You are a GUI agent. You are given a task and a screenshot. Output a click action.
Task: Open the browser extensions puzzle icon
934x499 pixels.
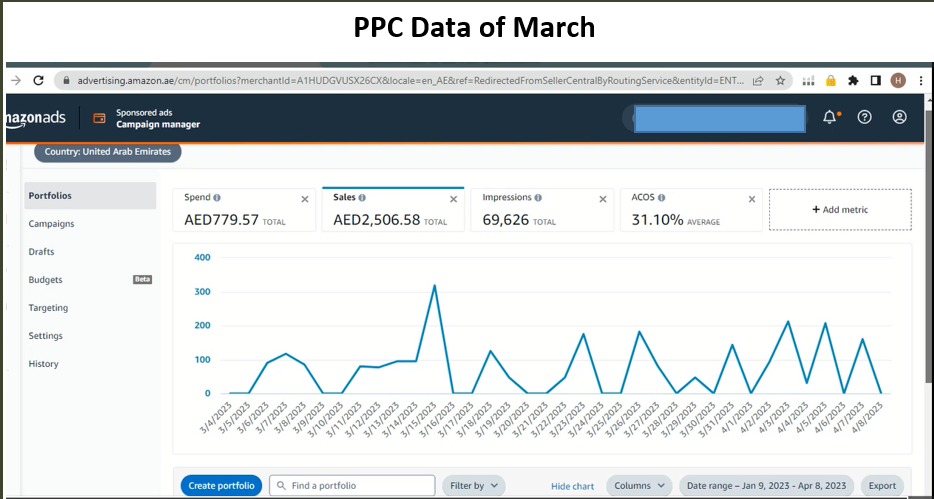[853, 80]
